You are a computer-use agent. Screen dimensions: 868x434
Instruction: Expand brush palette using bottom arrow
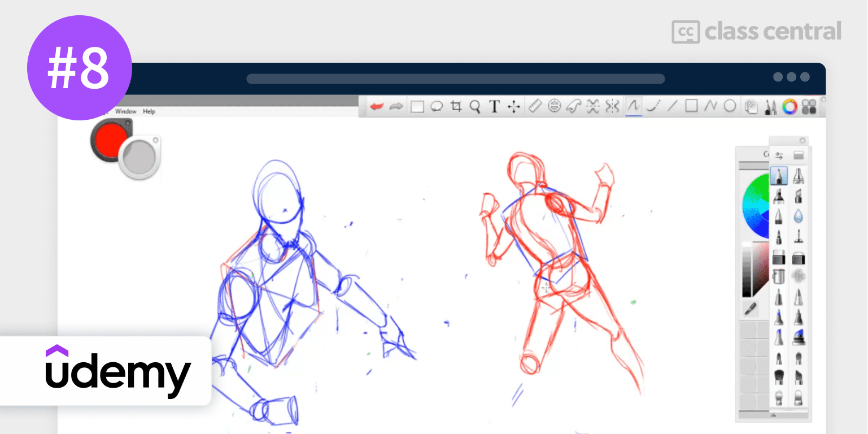pyautogui.click(x=773, y=415)
